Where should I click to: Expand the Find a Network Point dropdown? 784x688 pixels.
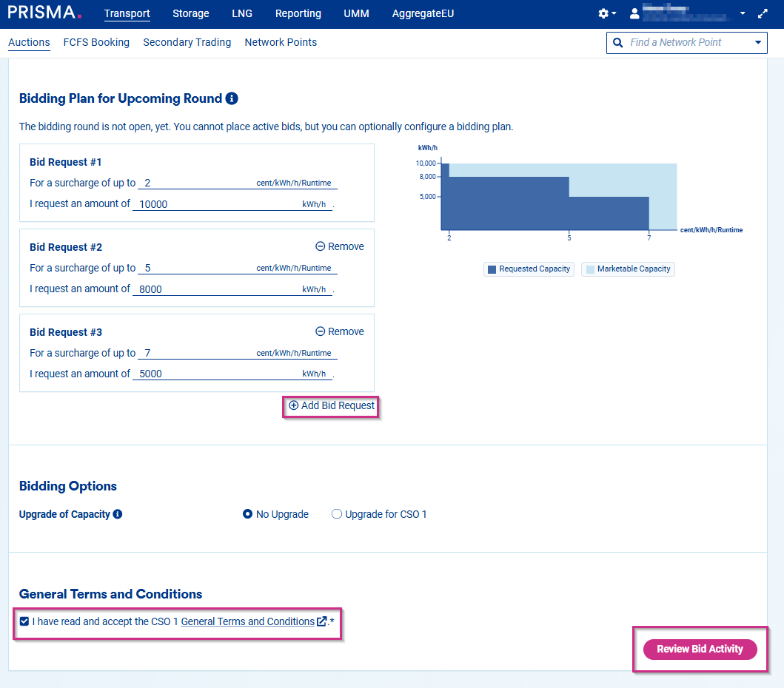click(757, 43)
